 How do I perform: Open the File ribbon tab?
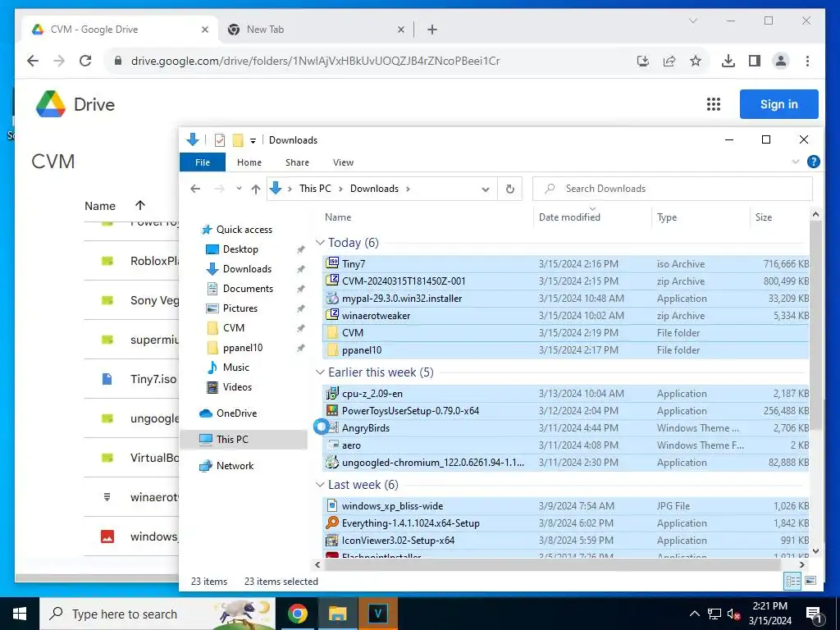(x=203, y=162)
